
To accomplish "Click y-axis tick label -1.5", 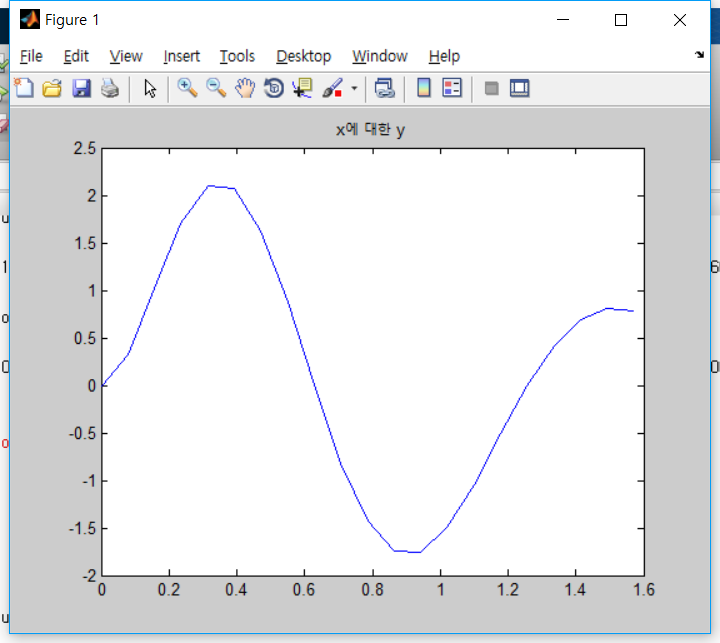I will pyautogui.click(x=82, y=529).
